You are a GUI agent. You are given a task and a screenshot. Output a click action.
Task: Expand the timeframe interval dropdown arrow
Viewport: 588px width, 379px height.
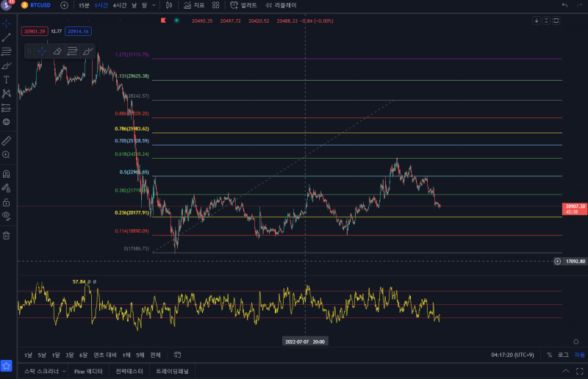pyautogui.click(x=154, y=5)
